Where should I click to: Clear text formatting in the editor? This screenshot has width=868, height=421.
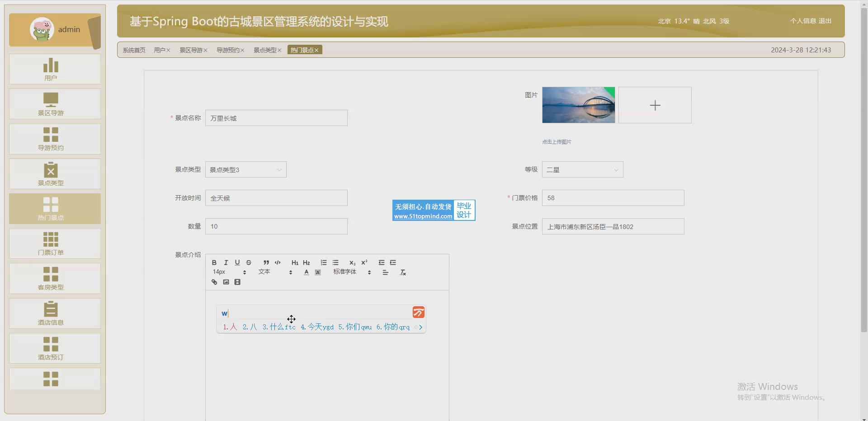click(x=403, y=272)
